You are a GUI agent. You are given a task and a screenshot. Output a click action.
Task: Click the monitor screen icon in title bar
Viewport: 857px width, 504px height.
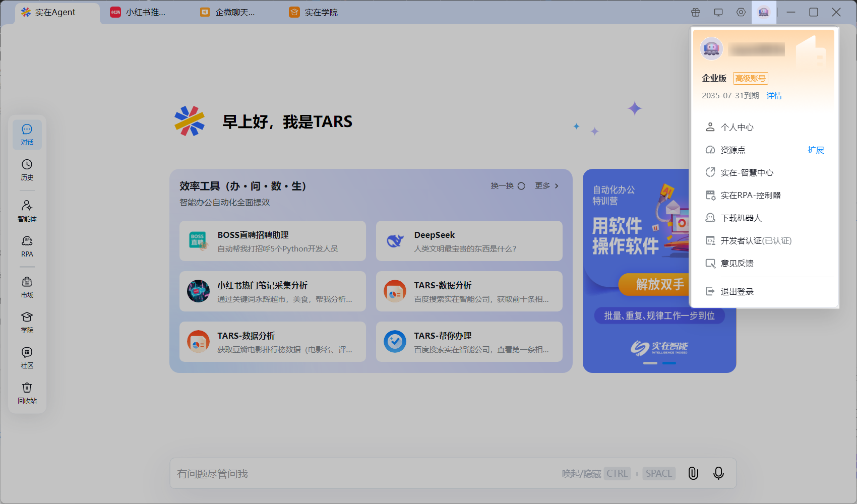pyautogui.click(x=718, y=12)
